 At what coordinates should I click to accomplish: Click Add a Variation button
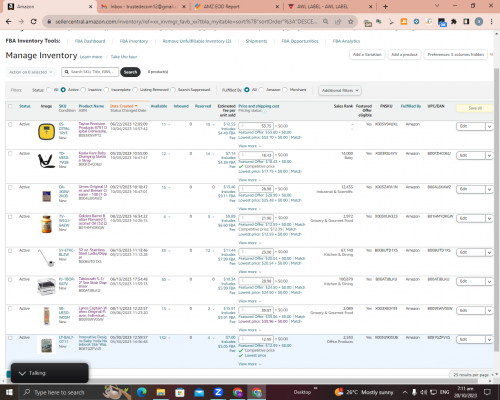pos(367,54)
